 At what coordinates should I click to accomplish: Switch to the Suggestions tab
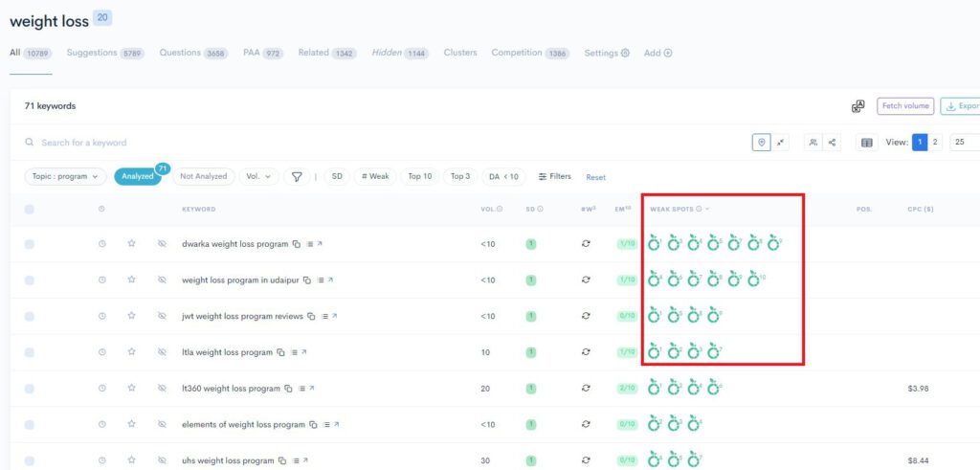[x=105, y=53]
